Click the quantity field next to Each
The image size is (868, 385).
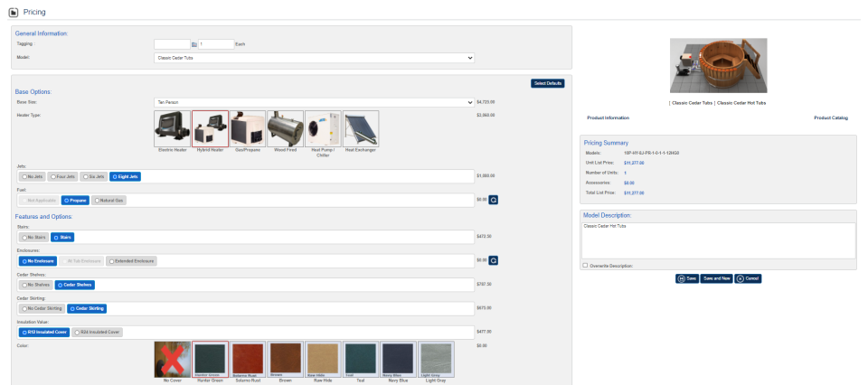coord(216,44)
